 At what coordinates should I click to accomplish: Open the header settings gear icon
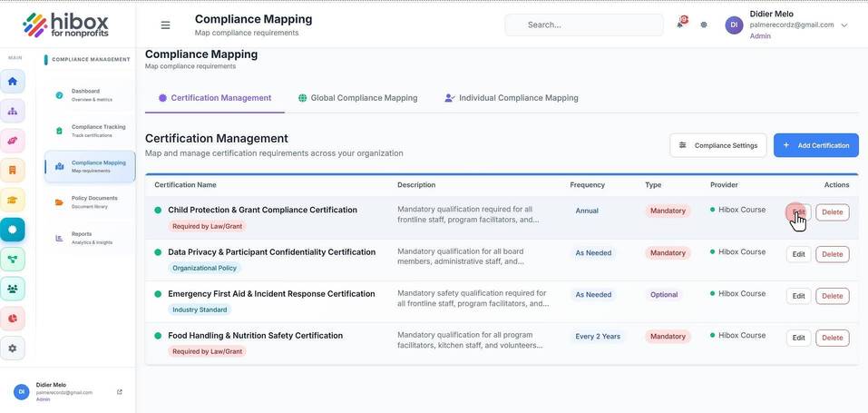coord(704,25)
